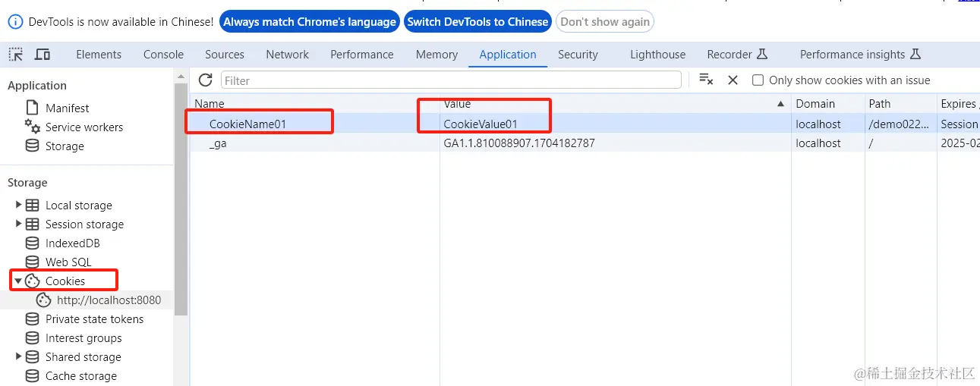Click the Value column sort arrow
980x386 pixels.
[781, 103]
